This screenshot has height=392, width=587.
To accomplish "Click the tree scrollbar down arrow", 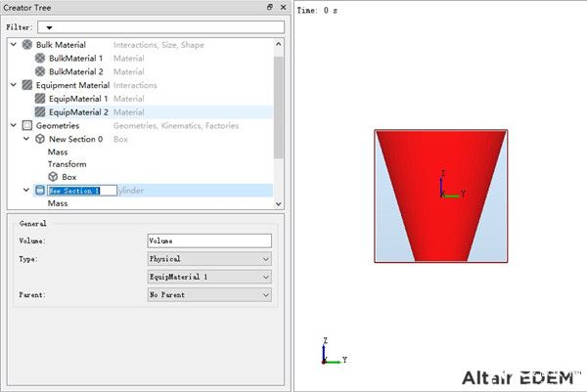I will click(278, 204).
